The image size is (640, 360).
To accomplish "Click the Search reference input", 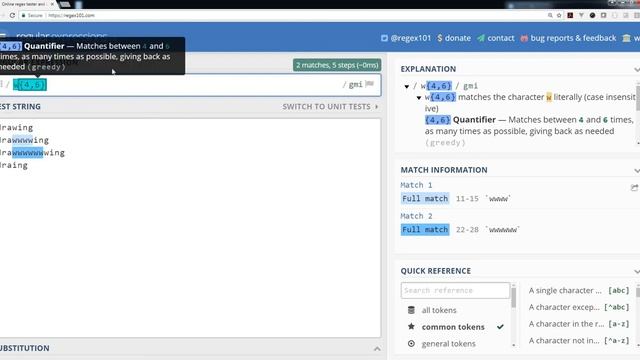I will [x=455, y=290].
